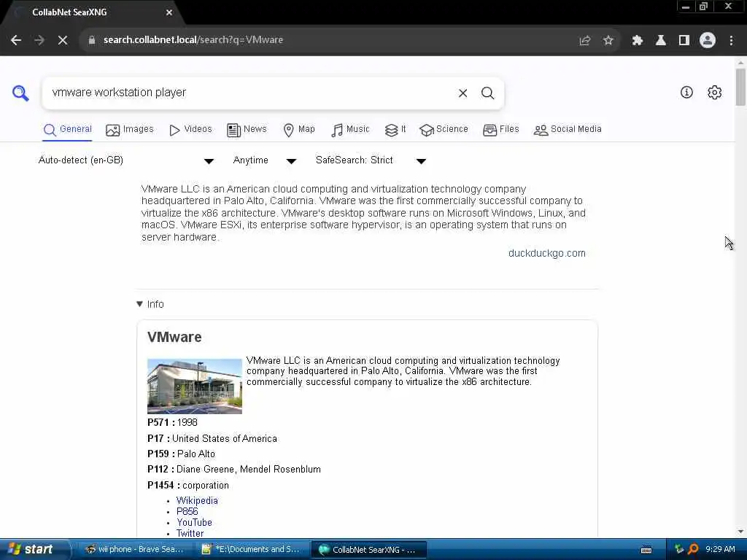Clear the search query with X
The image size is (747, 560).
462,93
